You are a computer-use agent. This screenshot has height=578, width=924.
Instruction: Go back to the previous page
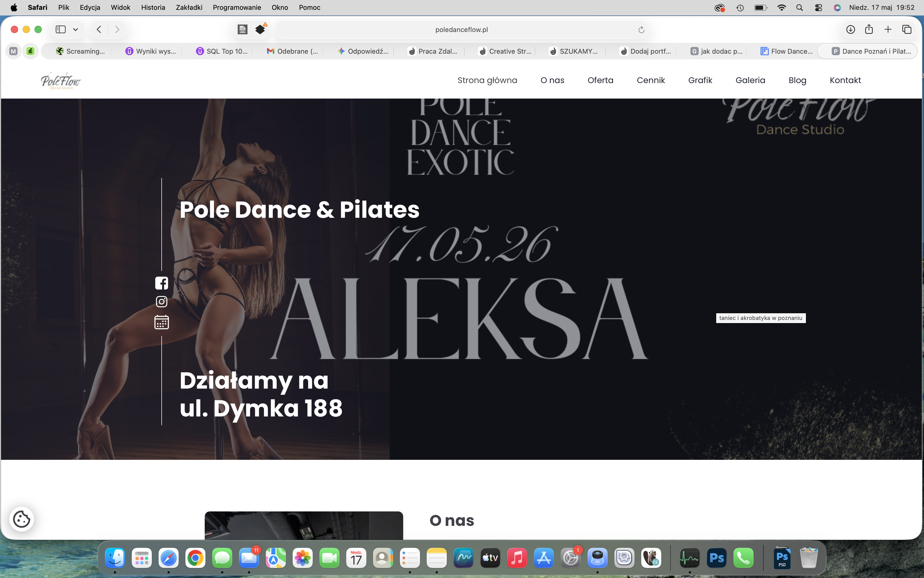(x=99, y=29)
